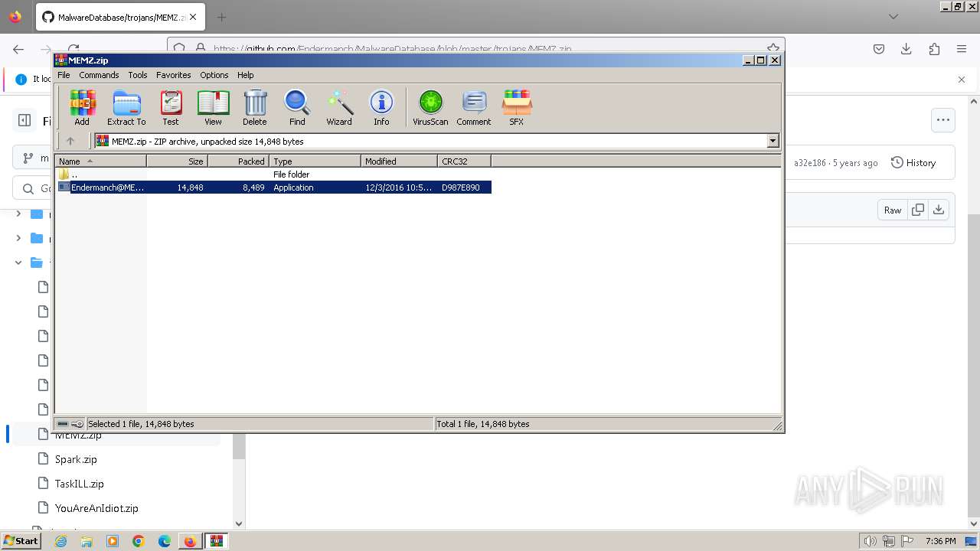Copy raw file icon on GitHub

pos(918,210)
